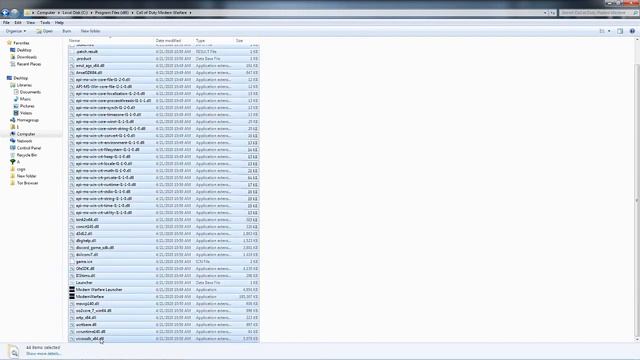Click the Modern Warfare Launcher application icon
Image resolution: width=640 pixels, height=360 pixels.
tap(72, 290)
